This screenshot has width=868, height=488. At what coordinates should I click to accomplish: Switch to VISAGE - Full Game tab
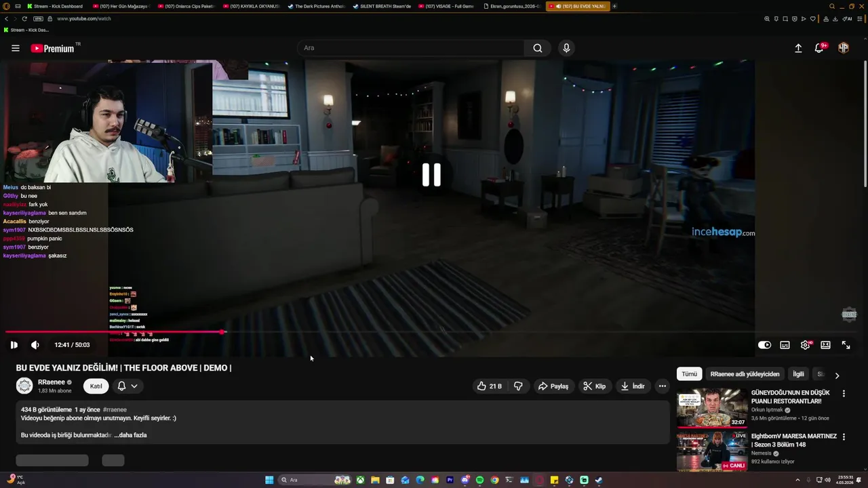click(x=447, y=6)
